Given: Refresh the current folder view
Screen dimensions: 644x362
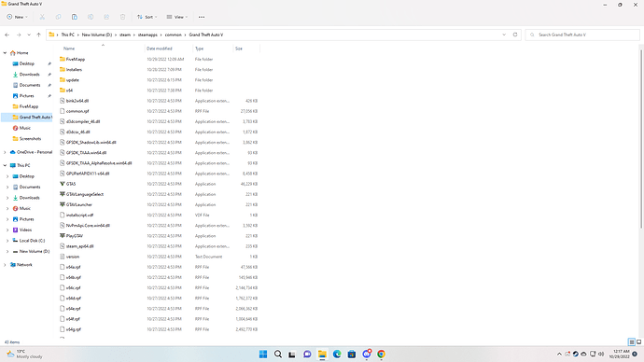Looking at the screenshot, I should 515,35.
